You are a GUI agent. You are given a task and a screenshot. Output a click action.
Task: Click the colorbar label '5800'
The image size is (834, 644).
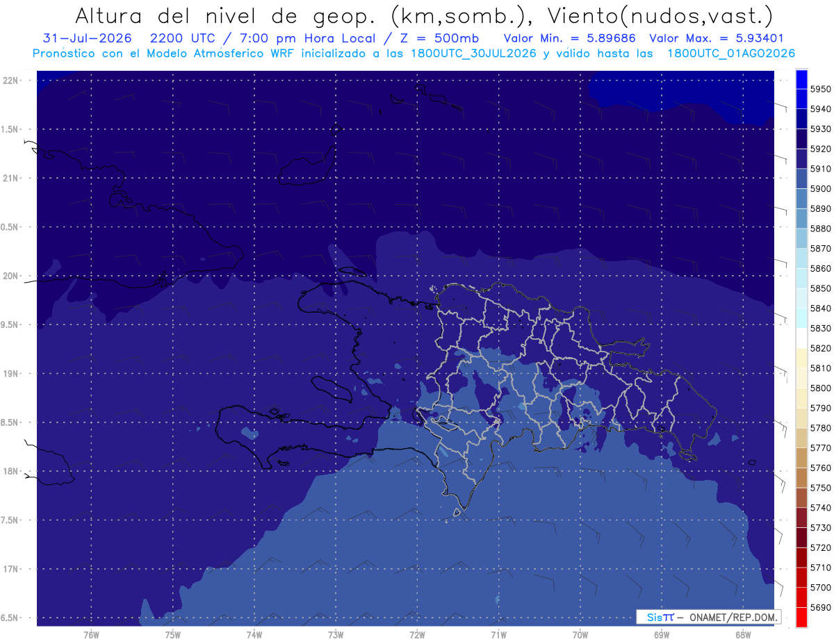[x=820, y=388]
